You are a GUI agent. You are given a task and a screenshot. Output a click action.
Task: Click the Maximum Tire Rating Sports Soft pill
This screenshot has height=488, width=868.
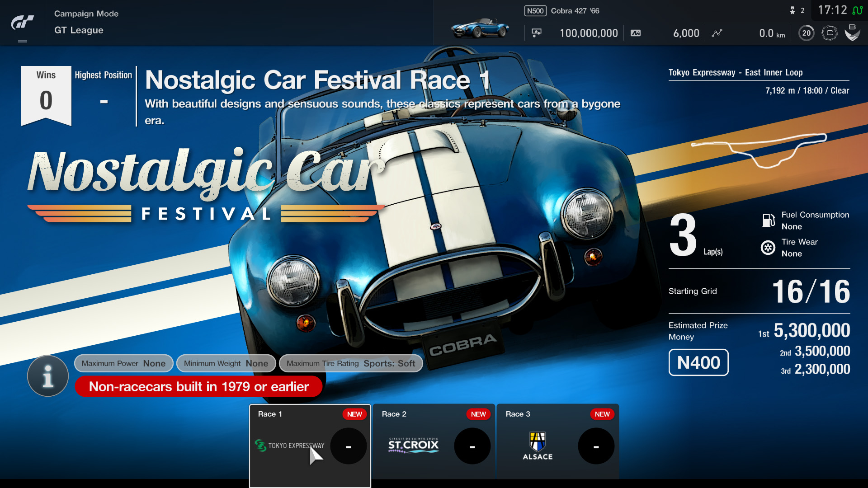(x=351, y=363)
